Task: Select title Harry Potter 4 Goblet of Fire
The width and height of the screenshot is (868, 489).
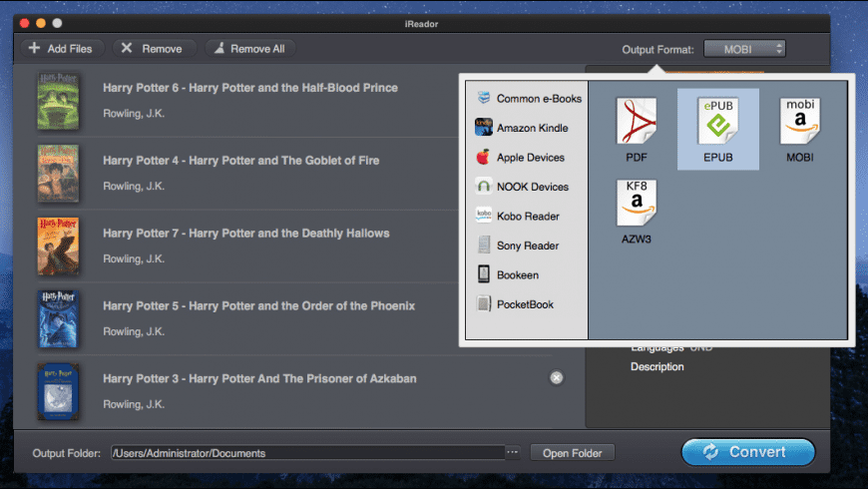Action: 240,161
